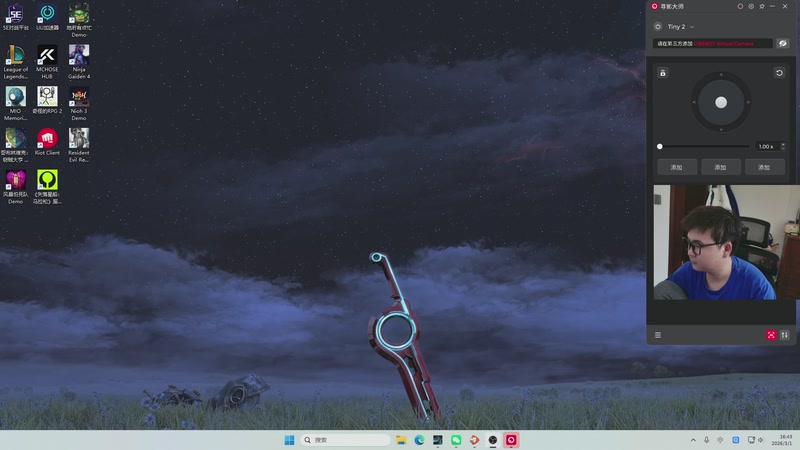The width and height of the screenshot is (800, 450).
Task: Click the webcam preview thumbnail
Action: (x=726, y=242)
